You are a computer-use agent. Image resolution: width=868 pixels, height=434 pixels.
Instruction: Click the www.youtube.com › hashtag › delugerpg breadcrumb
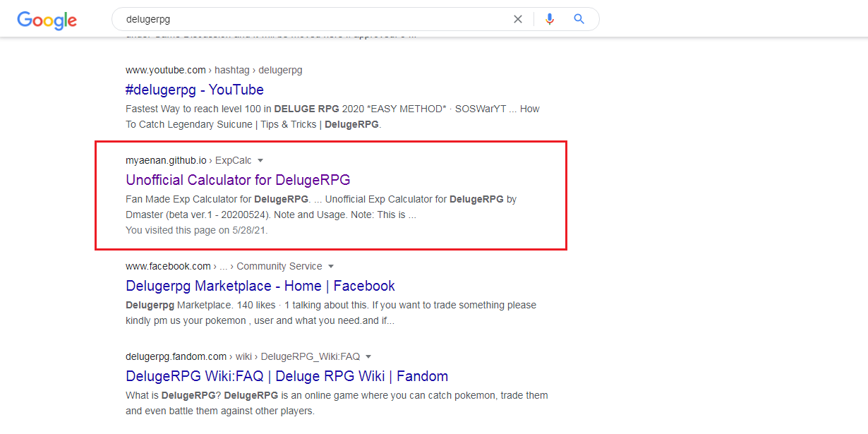(214, 70)
